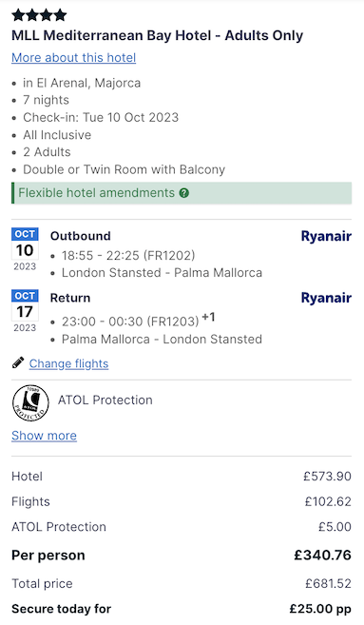Screen dimensions: 364x625
Task: Click the hotel name heading
Action: pyautogui.click(x=158, y=35)
